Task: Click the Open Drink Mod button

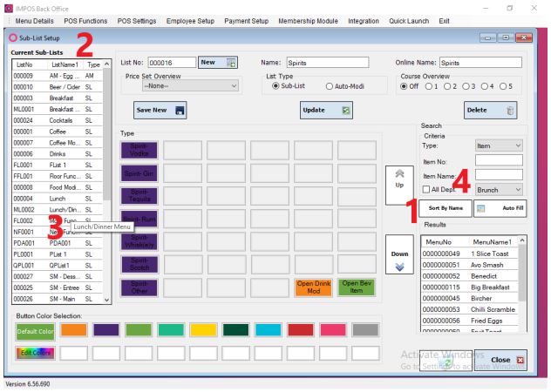Action: pyautogui.click(x=315, y=311)
